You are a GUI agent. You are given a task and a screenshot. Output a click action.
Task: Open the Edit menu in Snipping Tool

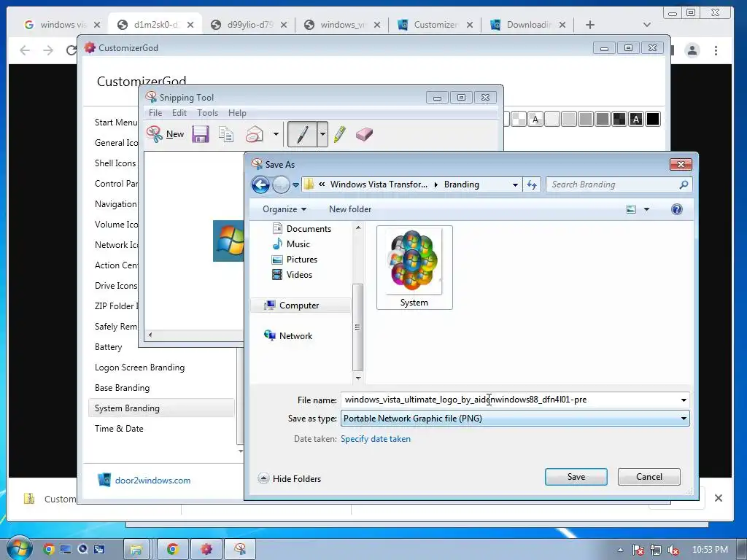[179, 113]
